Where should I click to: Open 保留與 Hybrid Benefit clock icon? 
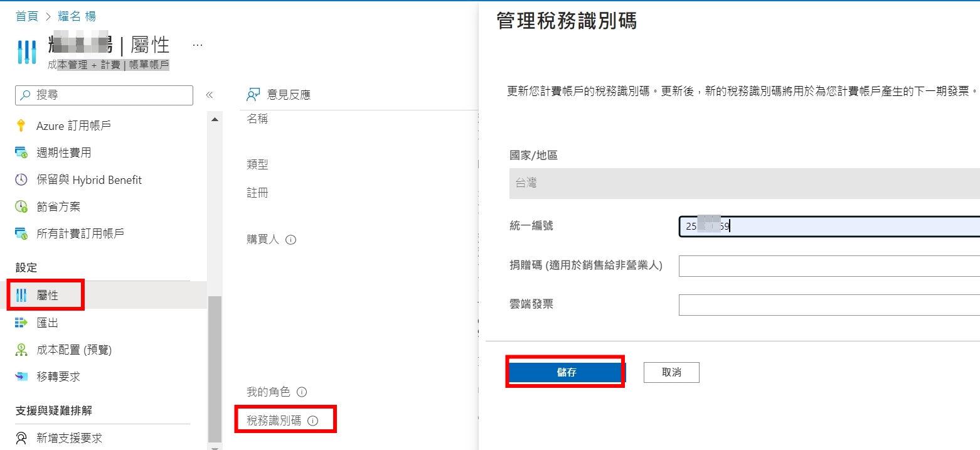[21, 179]
